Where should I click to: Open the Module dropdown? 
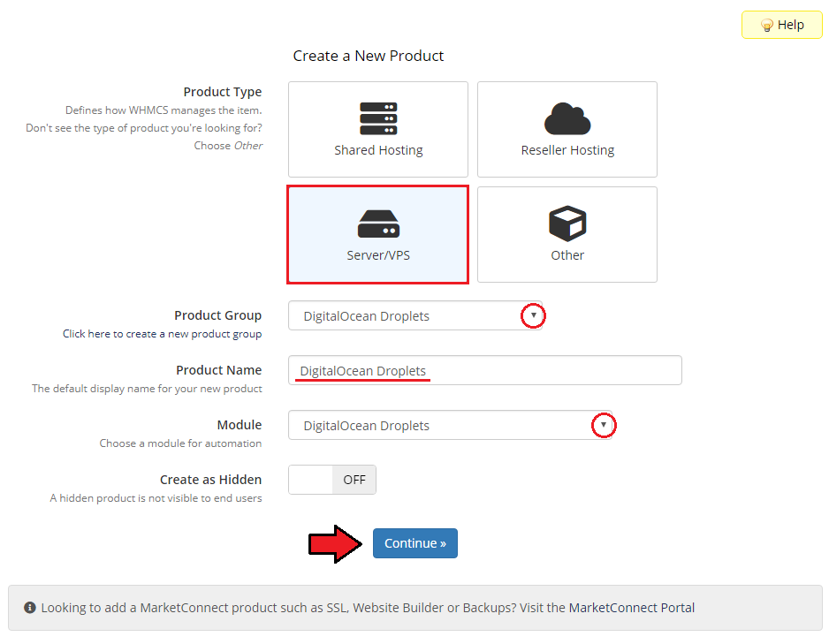click(450, 425)
